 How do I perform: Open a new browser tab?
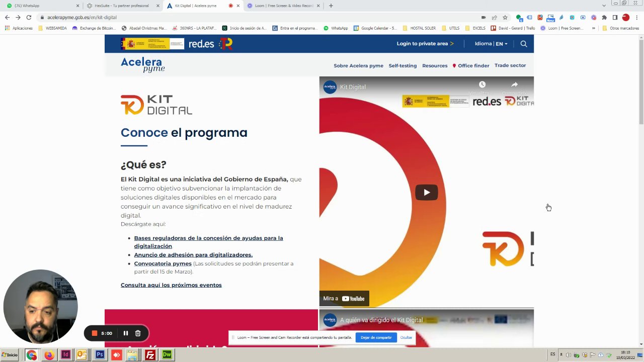[x=331, y=6]
